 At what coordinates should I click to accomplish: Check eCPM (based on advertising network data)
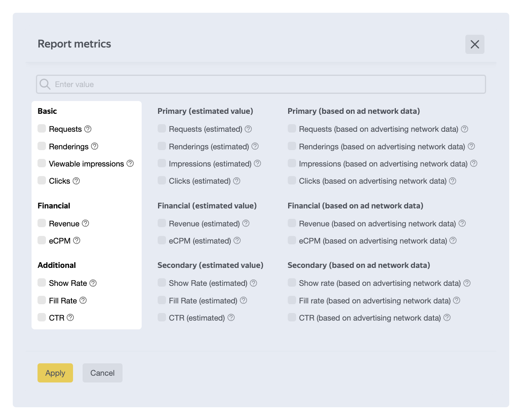tap(292, 240)
